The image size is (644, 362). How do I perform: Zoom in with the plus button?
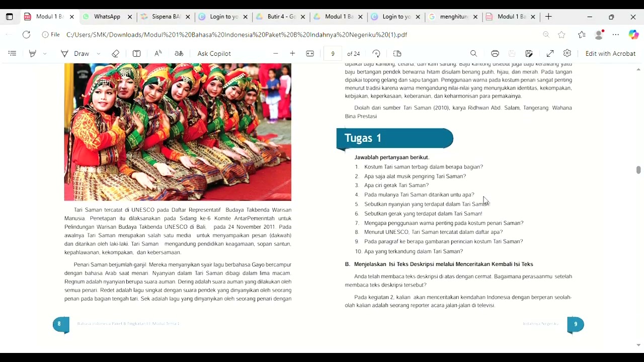(292, 53)
